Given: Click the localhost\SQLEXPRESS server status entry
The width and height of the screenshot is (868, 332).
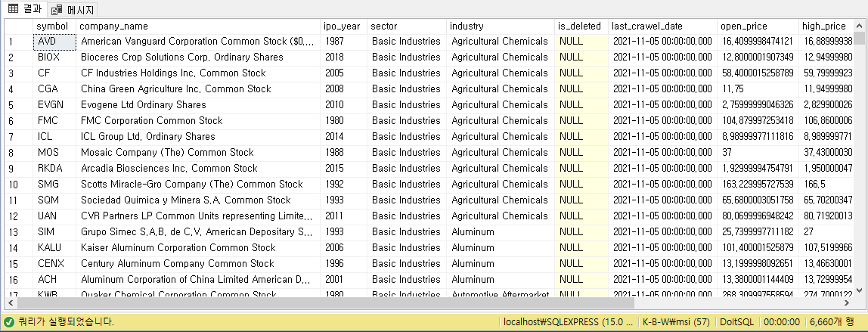Looking at the screenshot, I should pyautogui.click(x=568, y=321).
